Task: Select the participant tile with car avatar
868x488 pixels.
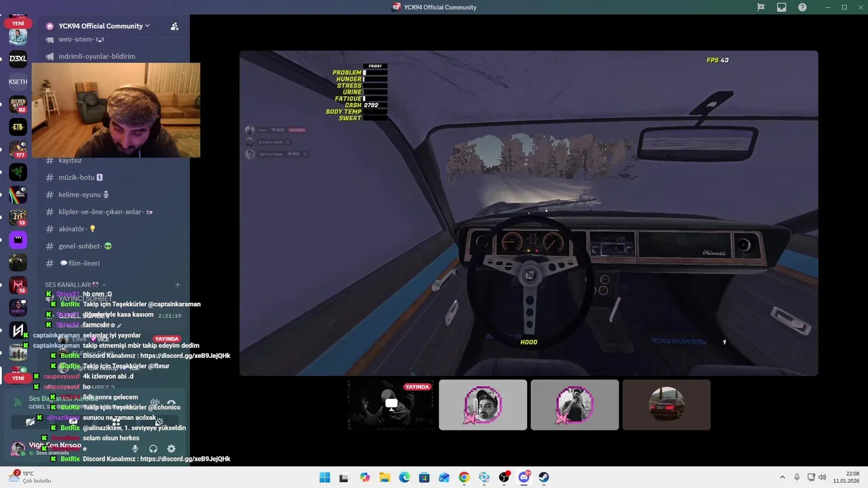Action: pos(667,405)
